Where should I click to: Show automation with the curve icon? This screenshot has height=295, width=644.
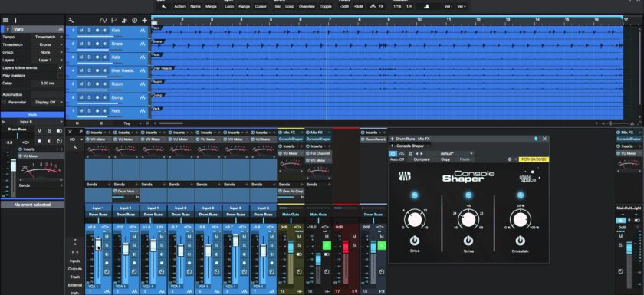coord(103,20)
